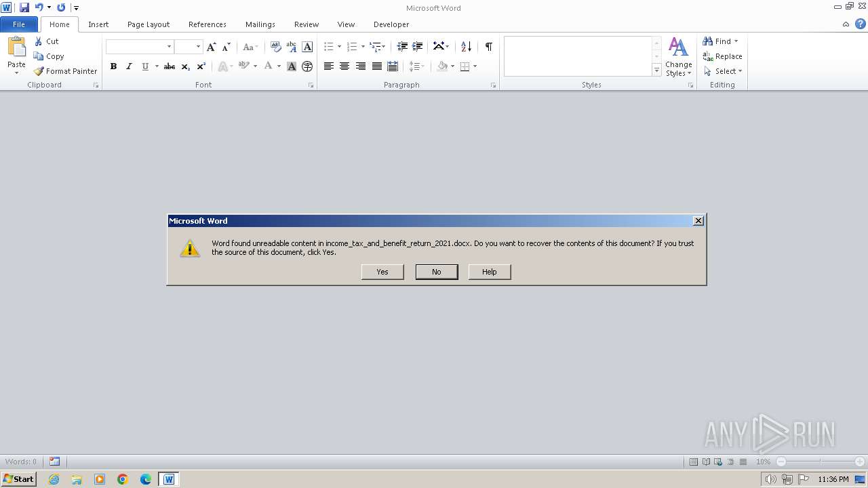Click Yes to recover document contents
Image resolution: width=868 pixels, height=488 pixels.
coord(382,272)
